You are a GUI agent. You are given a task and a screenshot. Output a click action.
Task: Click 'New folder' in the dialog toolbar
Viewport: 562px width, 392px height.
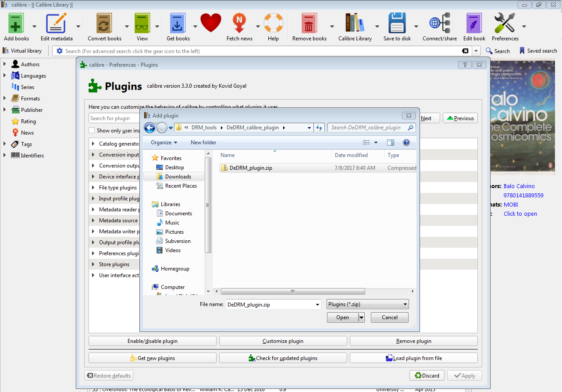pyautogui.click(x=203, y=143)
